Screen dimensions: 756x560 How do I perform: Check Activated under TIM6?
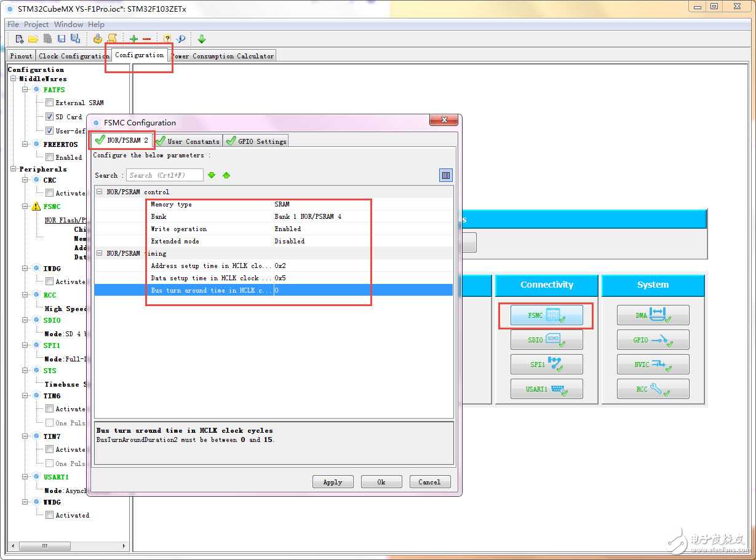click(50, 409)
